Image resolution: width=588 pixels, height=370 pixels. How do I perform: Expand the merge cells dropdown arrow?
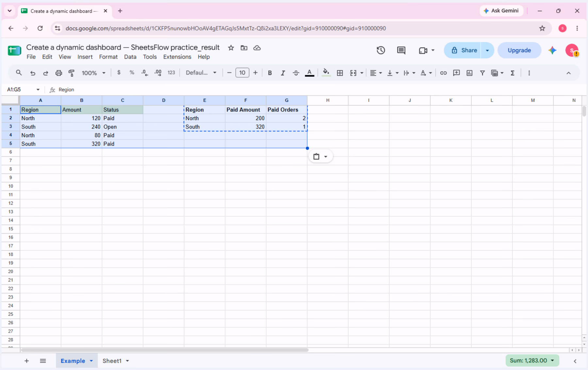tap(362, 73)
